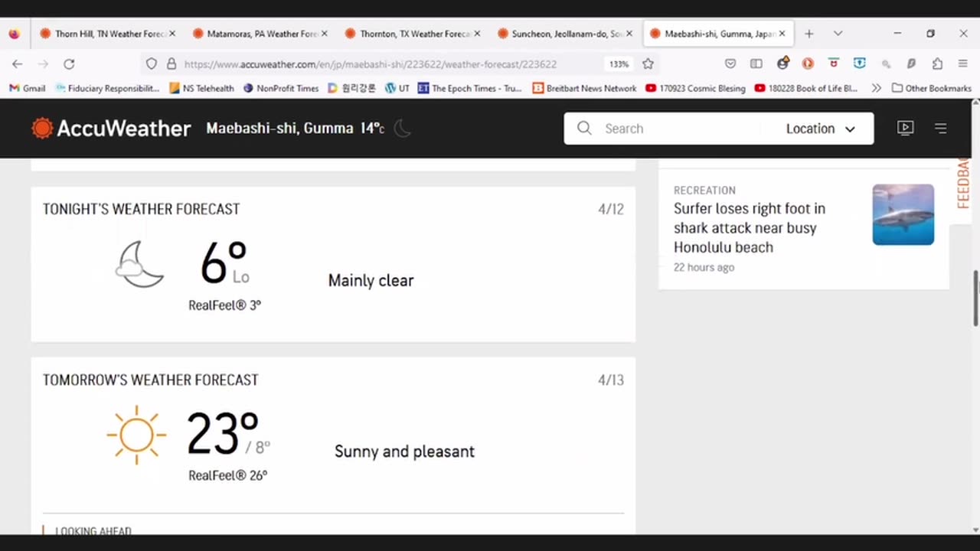Toggle the Firefox sidebar view
The image size is (980, 551).
(x=756, y=64)
